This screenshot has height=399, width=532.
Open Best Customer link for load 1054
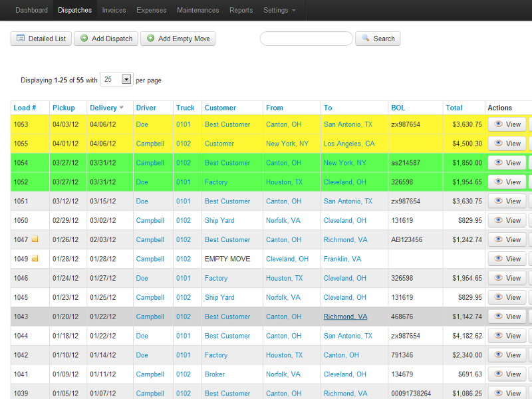227,163
